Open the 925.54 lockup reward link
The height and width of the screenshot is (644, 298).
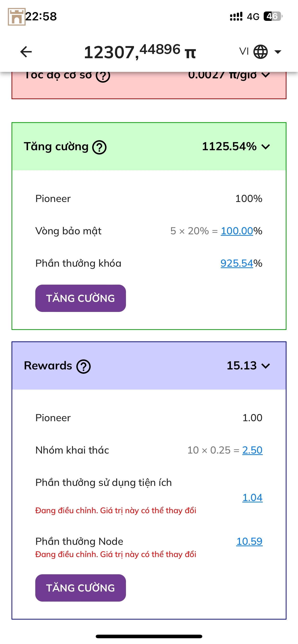point(237,263)
